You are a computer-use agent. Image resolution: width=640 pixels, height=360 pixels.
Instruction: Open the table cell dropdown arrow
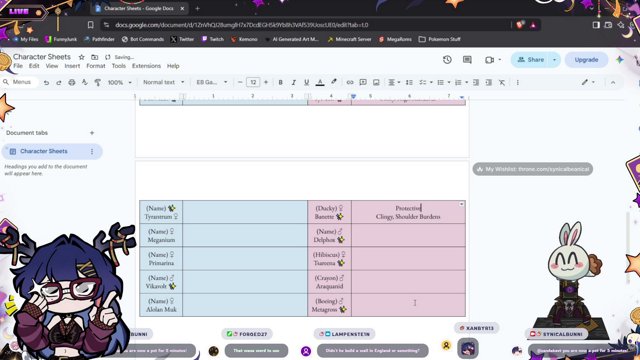461,204
